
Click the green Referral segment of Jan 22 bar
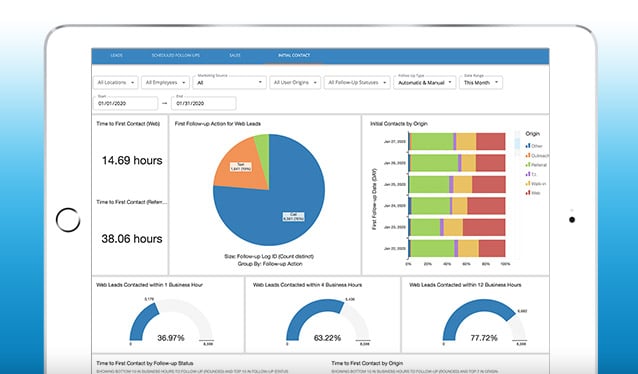point(433,248)
